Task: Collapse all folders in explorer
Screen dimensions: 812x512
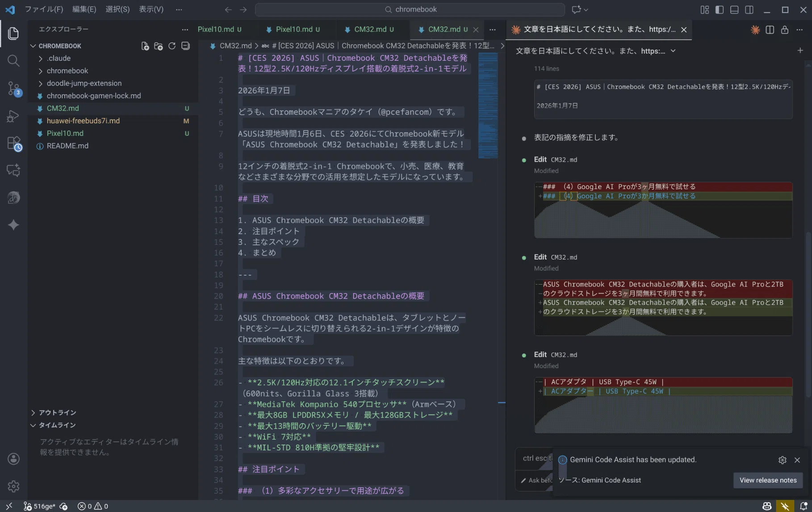Action: point(185,46)
